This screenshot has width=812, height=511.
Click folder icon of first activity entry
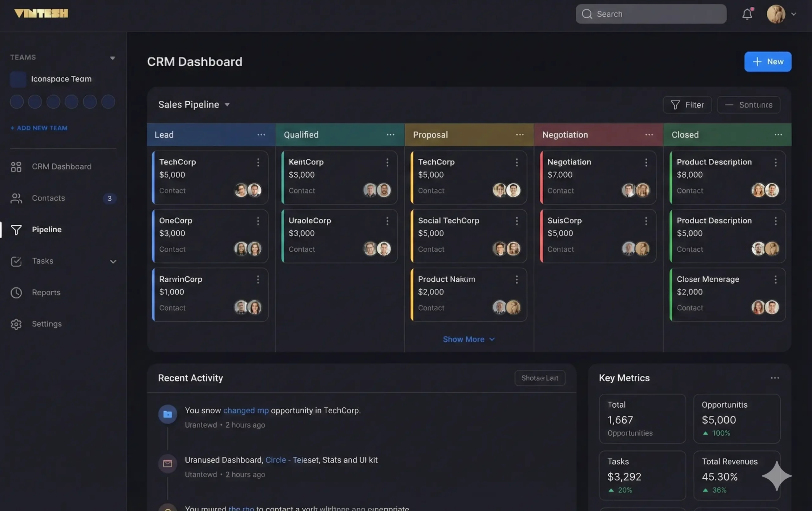click(167, 414)
